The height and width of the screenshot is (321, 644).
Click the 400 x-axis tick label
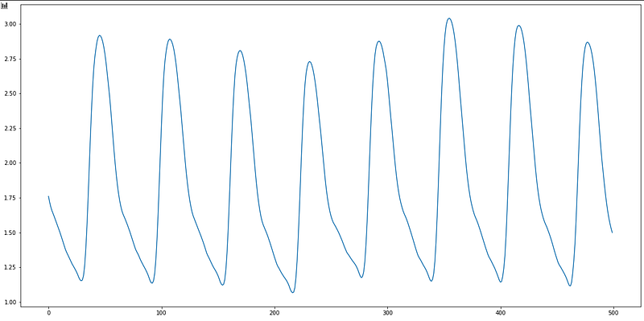[500, 313]
